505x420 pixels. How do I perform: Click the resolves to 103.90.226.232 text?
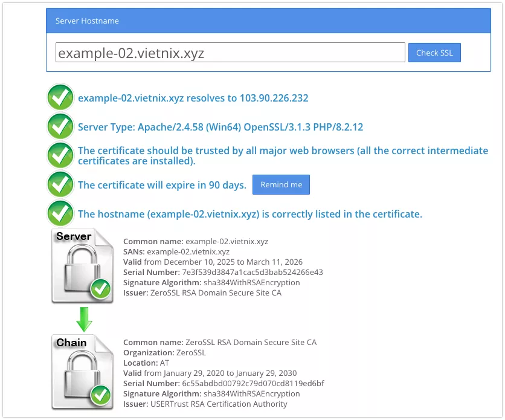193,98
